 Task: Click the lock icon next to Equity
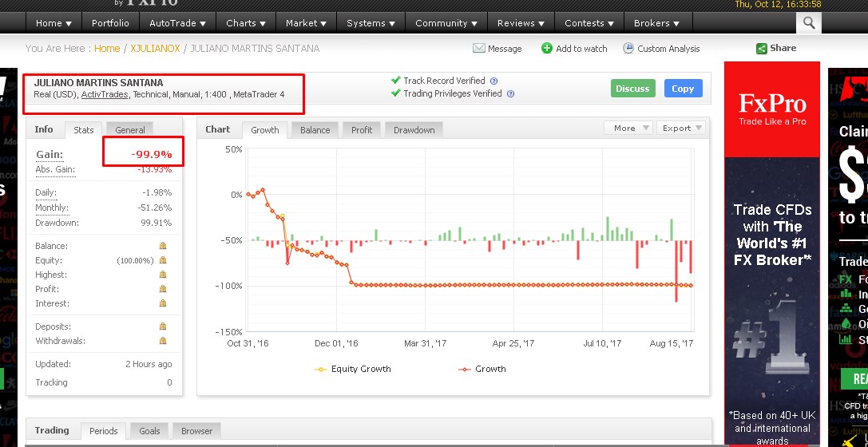pos(163,260)
